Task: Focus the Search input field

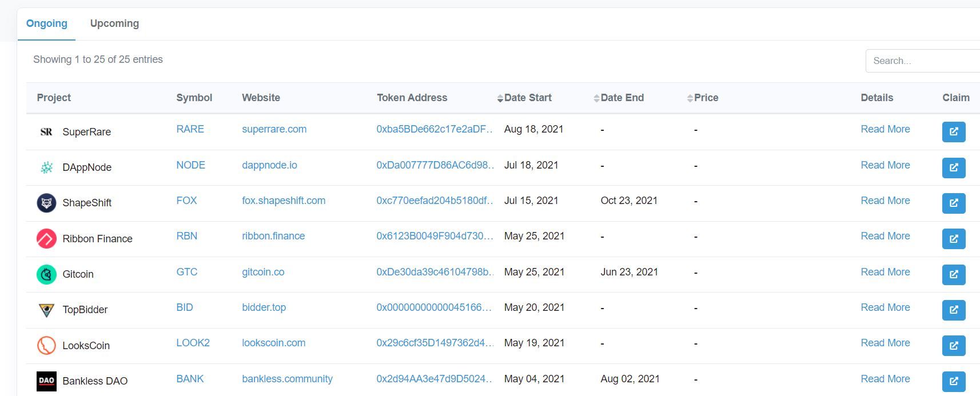Action: 923,61
